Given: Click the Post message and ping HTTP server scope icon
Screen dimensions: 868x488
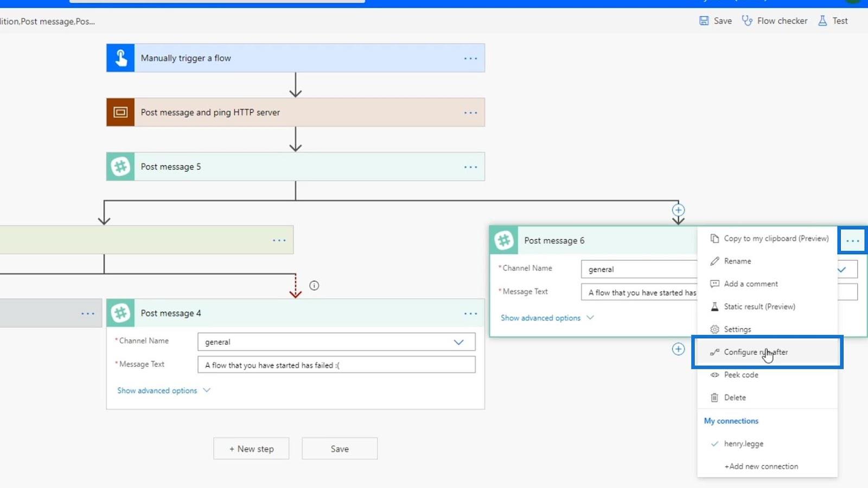Looking at the screenshot, I should coord(120,112).
